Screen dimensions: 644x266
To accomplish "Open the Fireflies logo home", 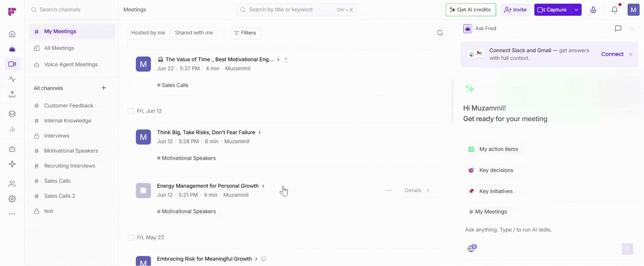I will pos(12,12).
